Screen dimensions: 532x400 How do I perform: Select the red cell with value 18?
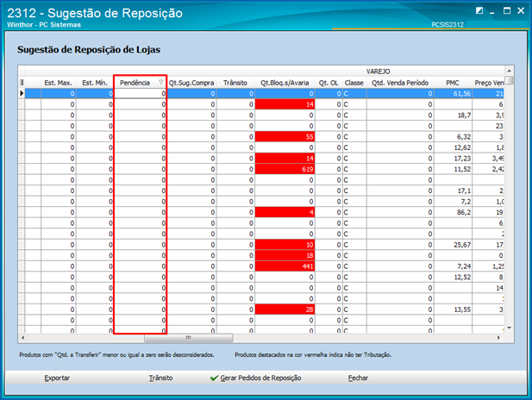coord(285,255)
